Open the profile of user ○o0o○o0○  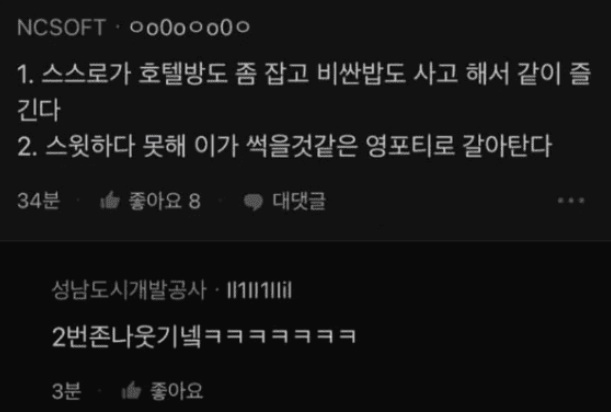click(x=190, y=28)
